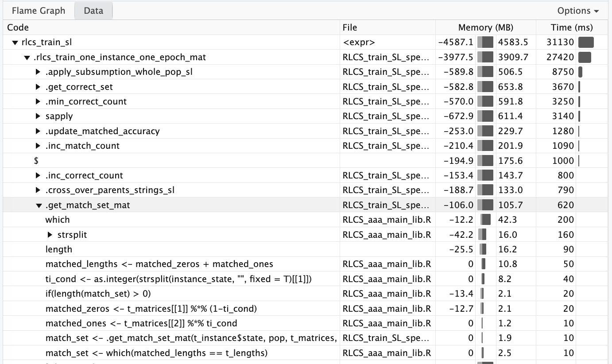Expand the .get_correct_set row
612x364 pixels.
38,87
